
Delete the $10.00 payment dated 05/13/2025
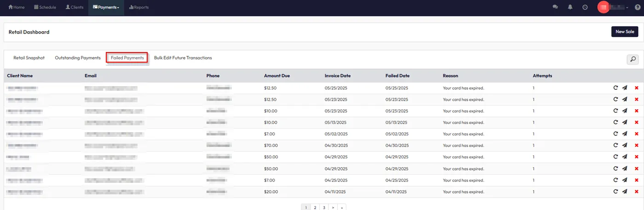point(637,122)
